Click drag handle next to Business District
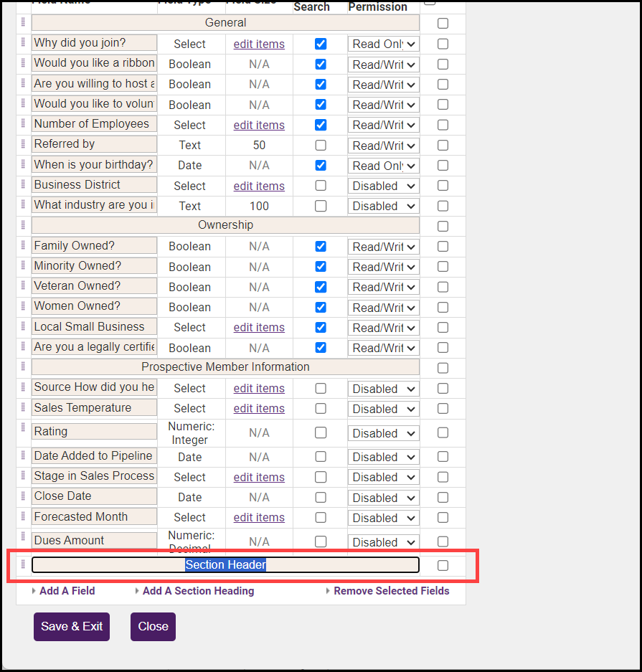Screen dimensions: 642x672 point(23,185)
